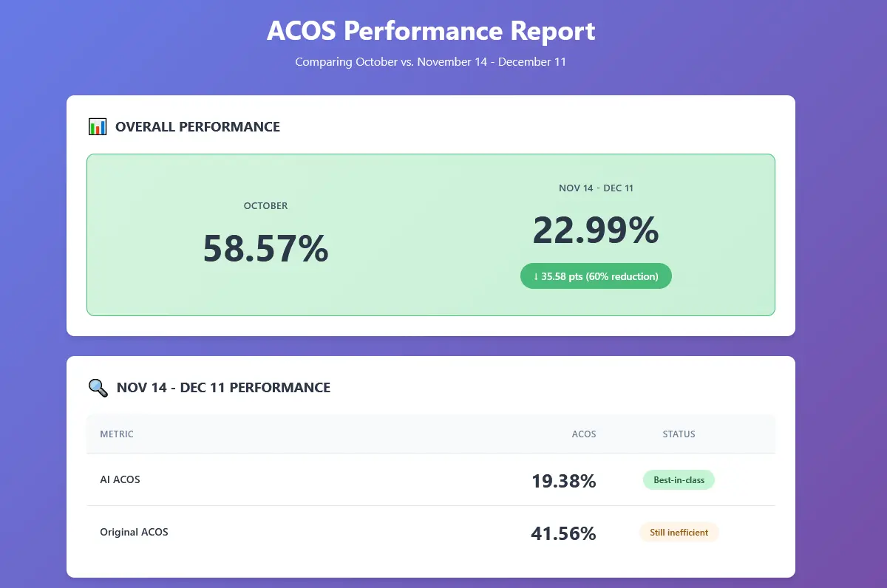Image resolution: width=887 pixels, height=588 pixels.
Task: Click the Best-in-class status badge
Action: (679, 480)
